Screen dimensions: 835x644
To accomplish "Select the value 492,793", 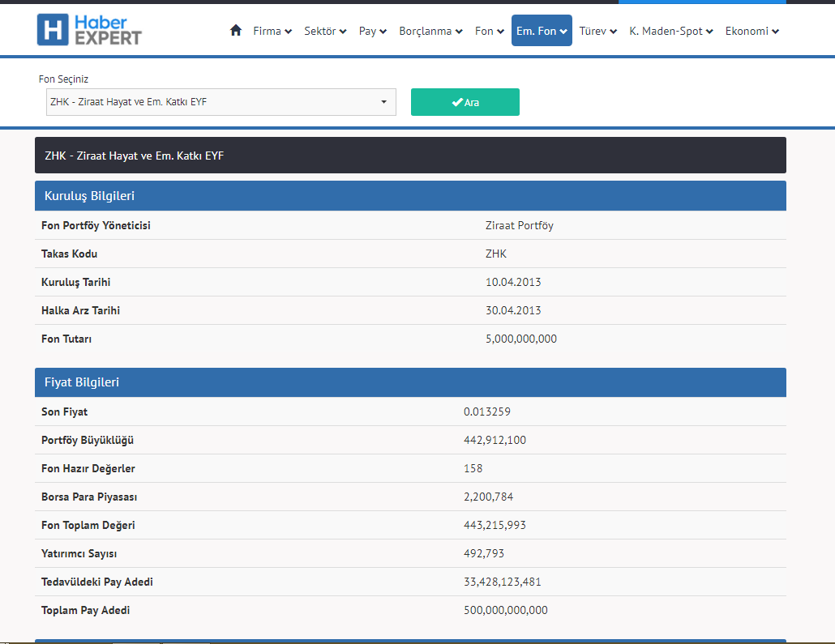I will (x=483, y=553).
